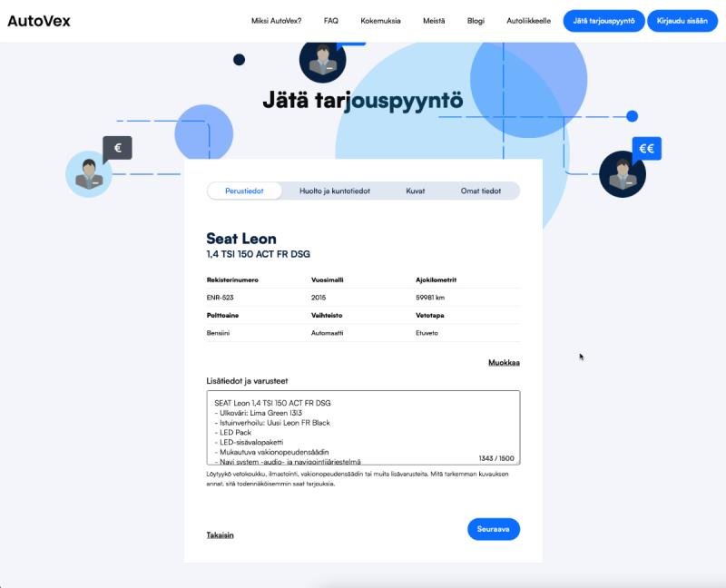Open the Omat tiedot tab
Image resolution: width=726 pixels, height=588 pixels.
(481, 191)
